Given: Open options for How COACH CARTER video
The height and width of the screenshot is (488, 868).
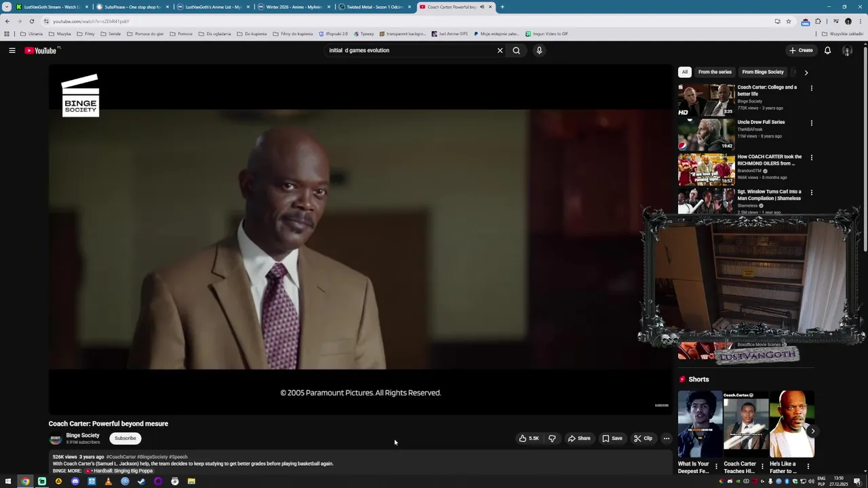Looking at the screenshot, I should [x=811, y=157].
